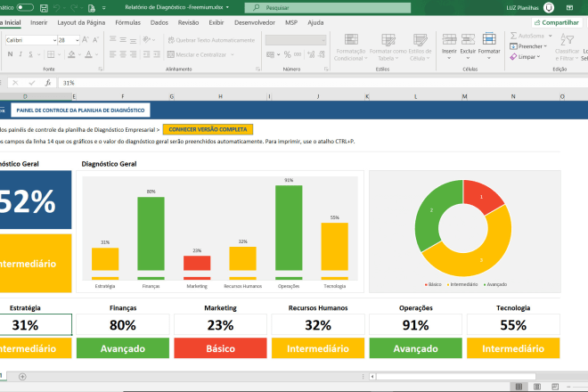
Task: Click the Excluir cells button
Action: click(468, 47)
